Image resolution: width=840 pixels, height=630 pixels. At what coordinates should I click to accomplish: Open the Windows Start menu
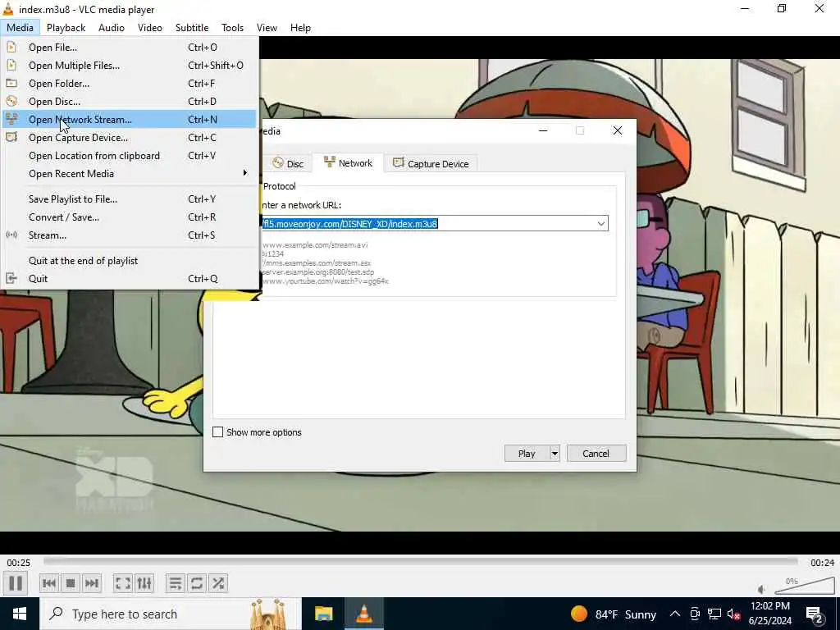(x=20, y=614)
